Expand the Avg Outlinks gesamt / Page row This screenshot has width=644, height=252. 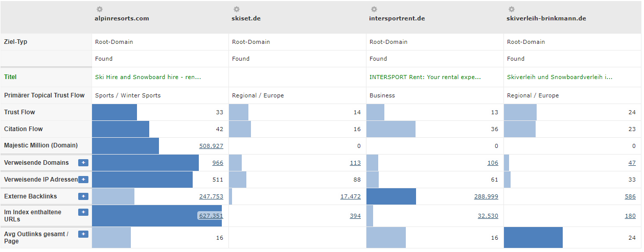tap(83, 234)
